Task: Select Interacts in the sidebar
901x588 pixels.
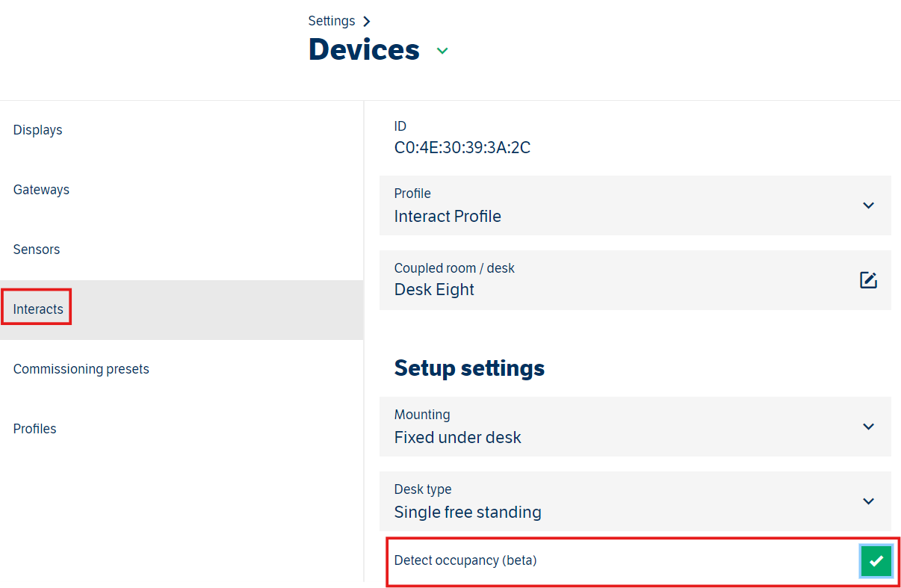Action: [38, 309]
